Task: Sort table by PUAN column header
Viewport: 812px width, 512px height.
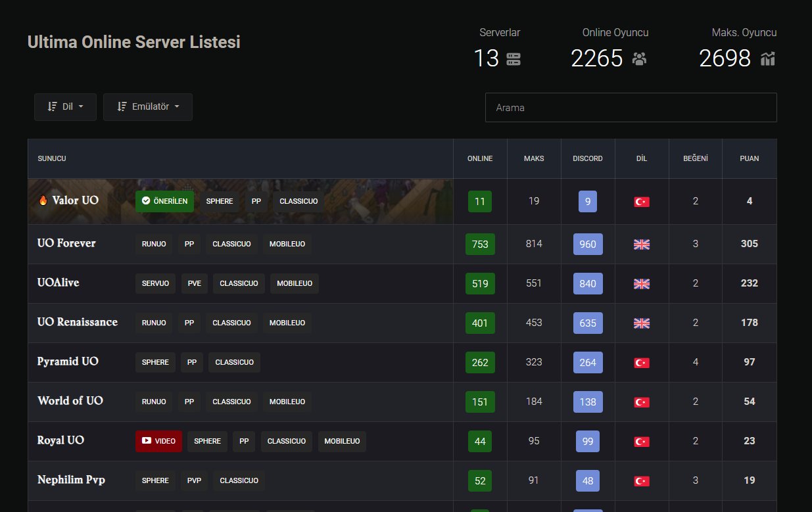Action: coord(749,158)
